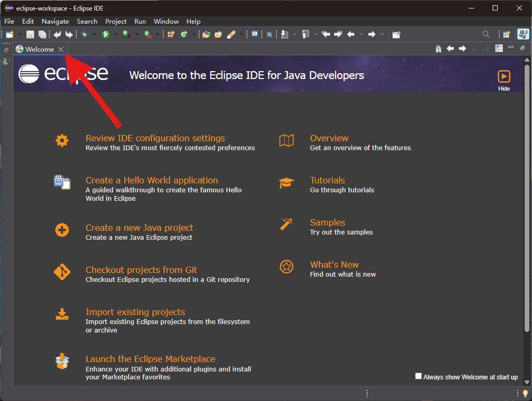Click the magnifier Find Actions icon
532x401 pixels.
(x=486, y=34)
